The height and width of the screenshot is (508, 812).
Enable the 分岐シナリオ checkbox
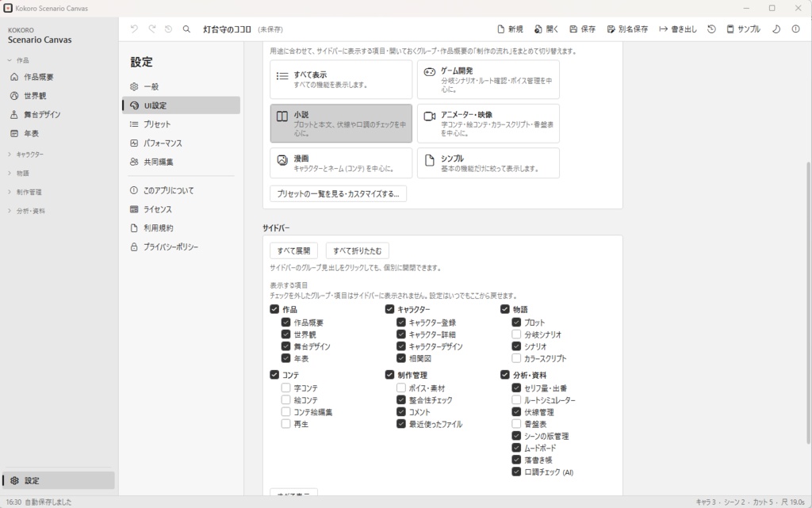pyautogui.click(x=516, y=334)
